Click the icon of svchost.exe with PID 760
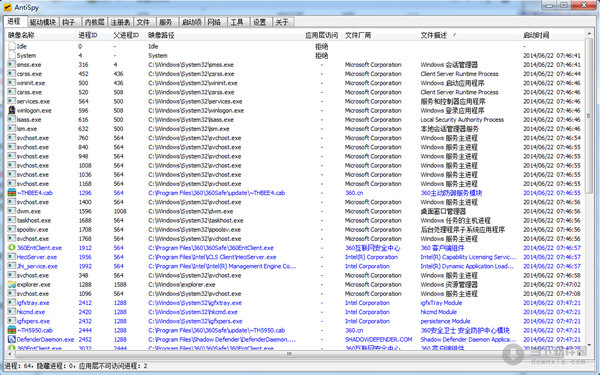The width and height of the screenshot is (600, 375). click(x=12, y=138)
